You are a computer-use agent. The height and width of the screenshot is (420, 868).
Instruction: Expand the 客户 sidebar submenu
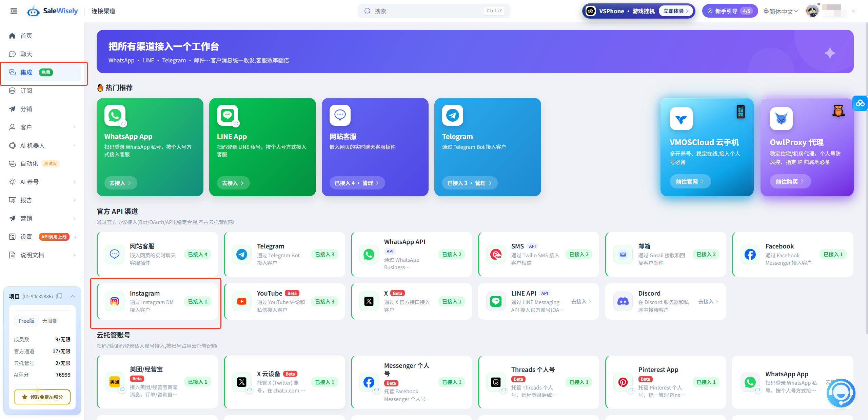pyautogui.click(x=74, y=127)
